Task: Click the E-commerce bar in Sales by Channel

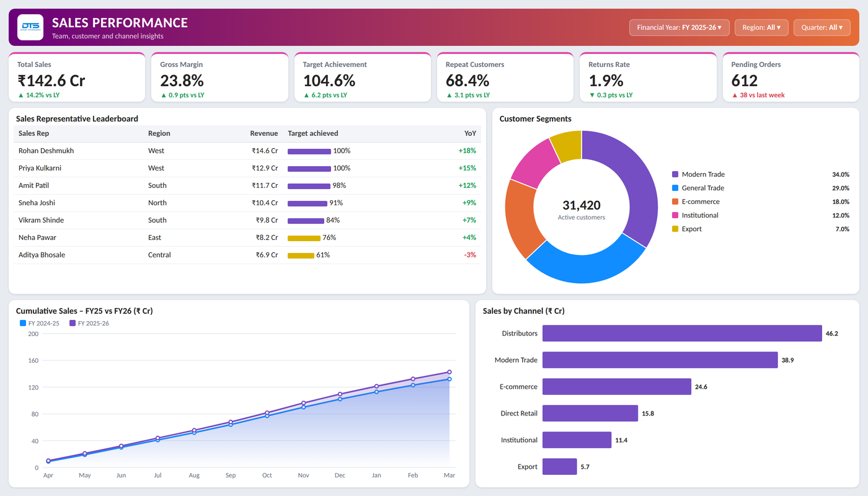Action: pos(617,386)
